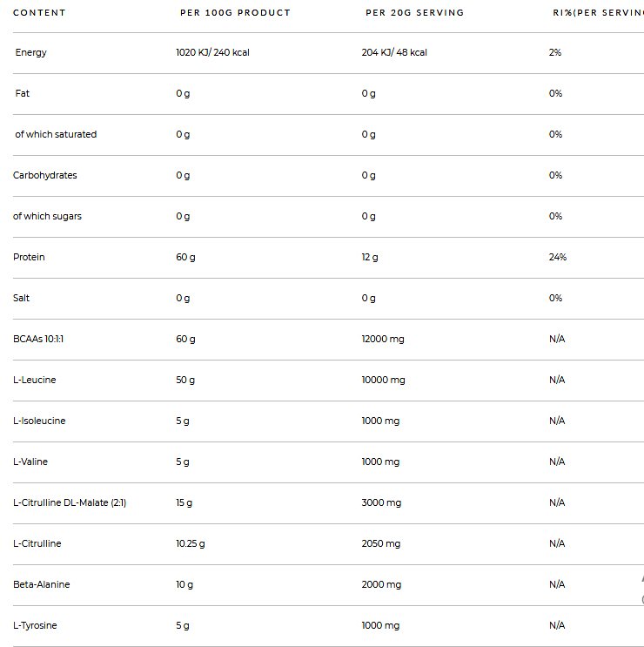Click the 10000 mg L-Leucine value
Image resolution: width=644 pixels, height=647 pixels.
pyautogui.click(x=383, y=380)
